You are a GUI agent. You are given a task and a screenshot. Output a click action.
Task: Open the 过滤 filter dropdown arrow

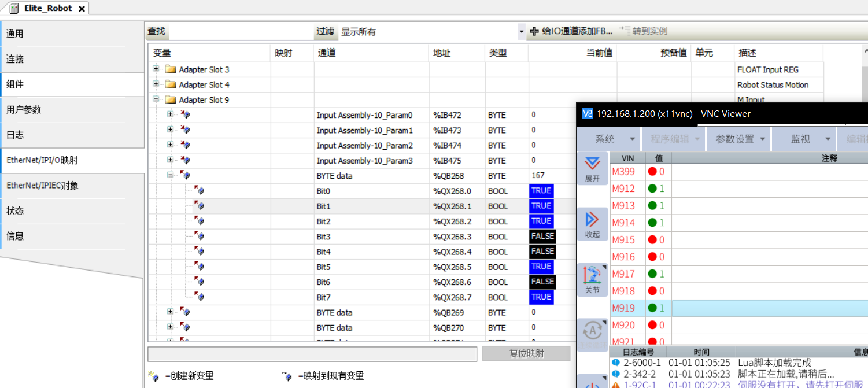[522, 32]
